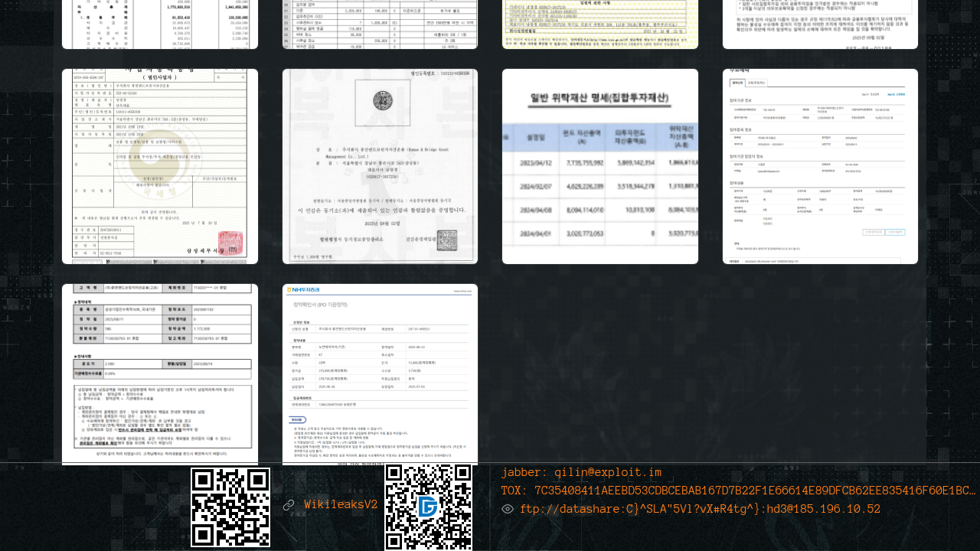
Task: Open the bottom-left subscription statement thumbnail
Action: pos(160,374)
